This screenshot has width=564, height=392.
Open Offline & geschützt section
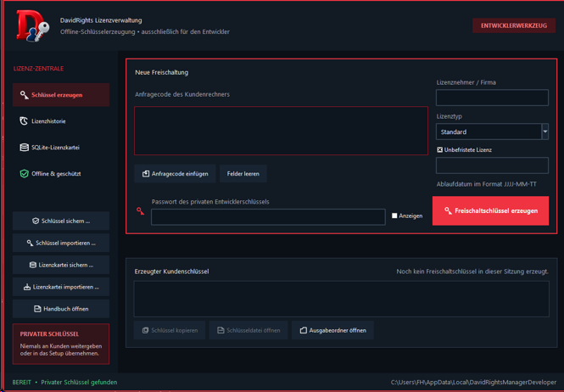61,174
